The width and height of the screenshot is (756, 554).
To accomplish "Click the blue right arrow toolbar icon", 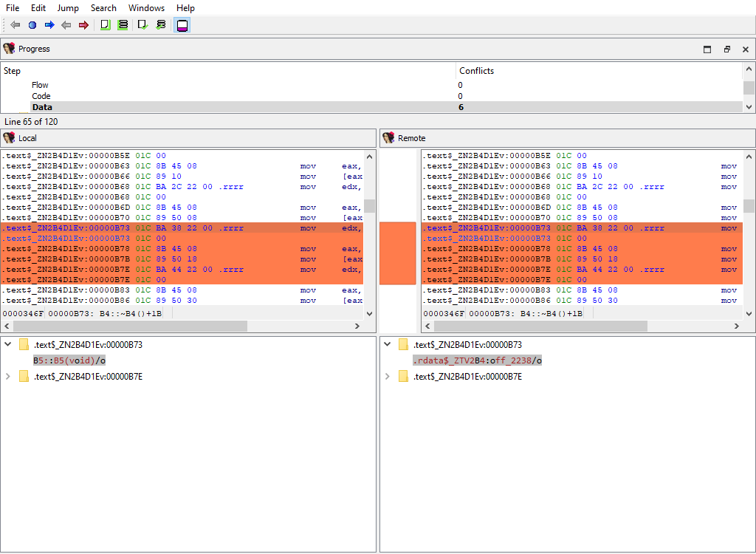I will pyautogui.click(x=49, y=25).
